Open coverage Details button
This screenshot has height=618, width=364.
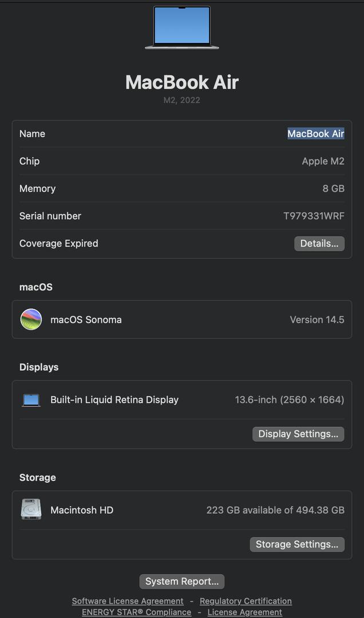319,244
